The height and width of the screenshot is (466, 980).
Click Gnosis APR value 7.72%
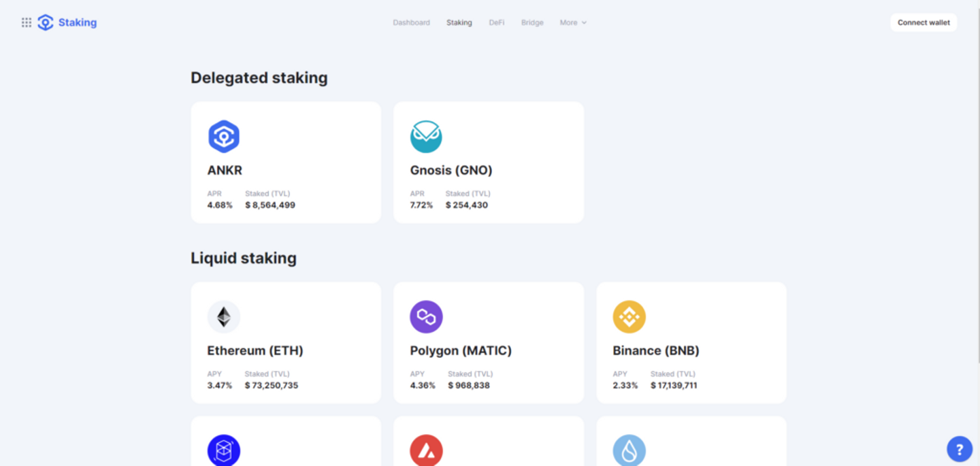tap(421, 205)
